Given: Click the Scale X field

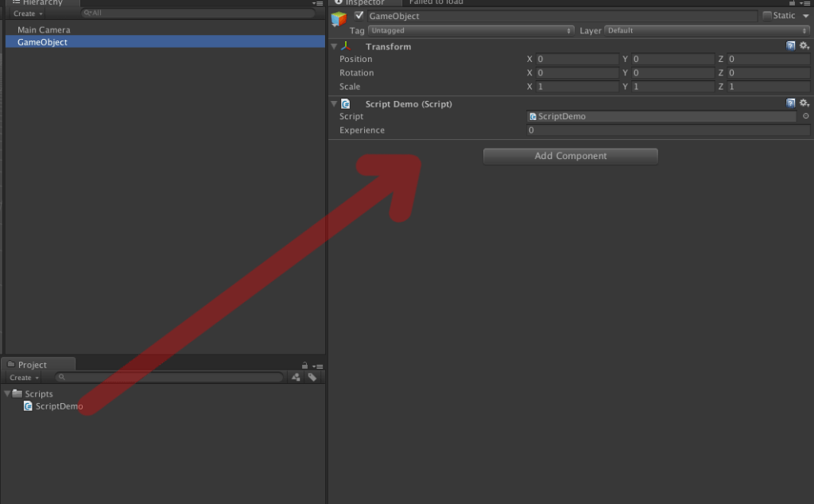Looking at the screenshot, I should [577, 87].
